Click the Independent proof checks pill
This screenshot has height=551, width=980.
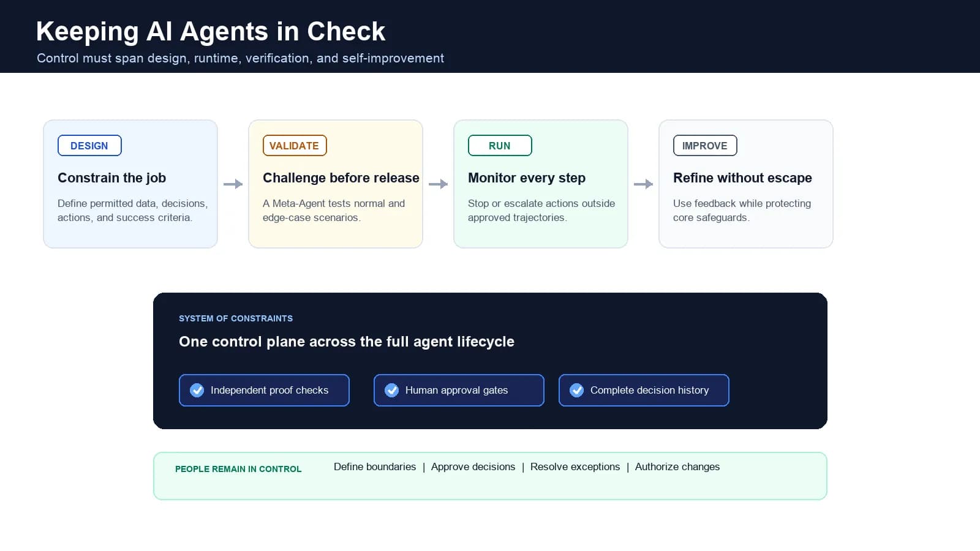[x=264, y=390]
